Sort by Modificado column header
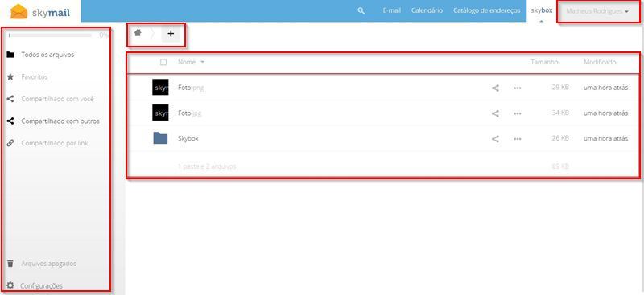The image size is (644, 295). [600, 63]
